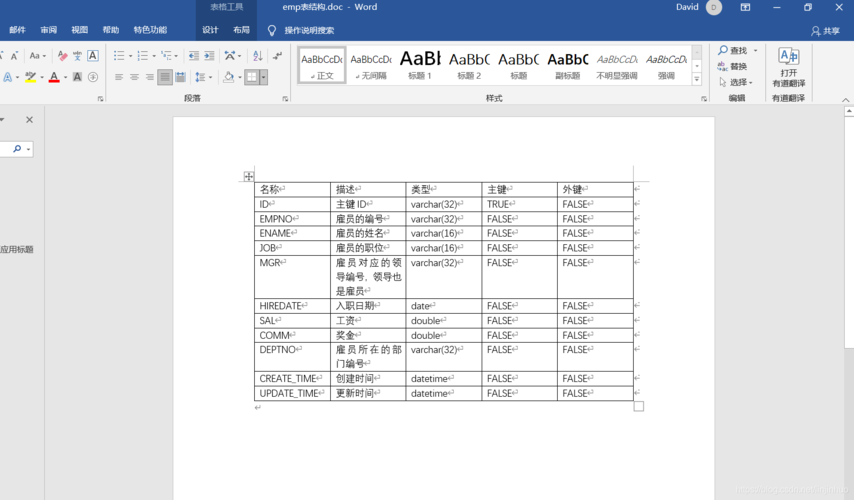Image resolution: width=854 pixels, height=500 pixels.
Task: Open the 选择 select dropdown
Action: [736, 82]
